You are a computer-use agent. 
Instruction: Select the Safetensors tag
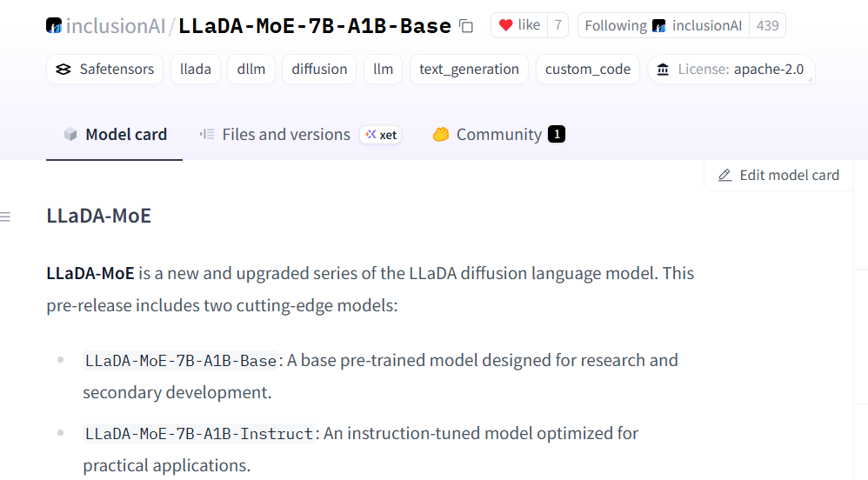click(x=105, y=69)
